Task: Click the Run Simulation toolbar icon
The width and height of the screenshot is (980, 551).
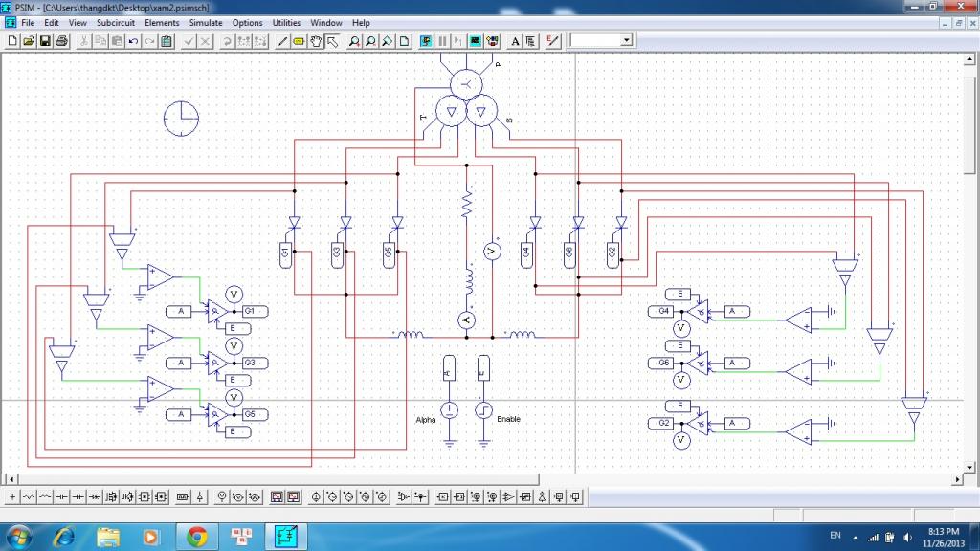Action: pos(425,41)
